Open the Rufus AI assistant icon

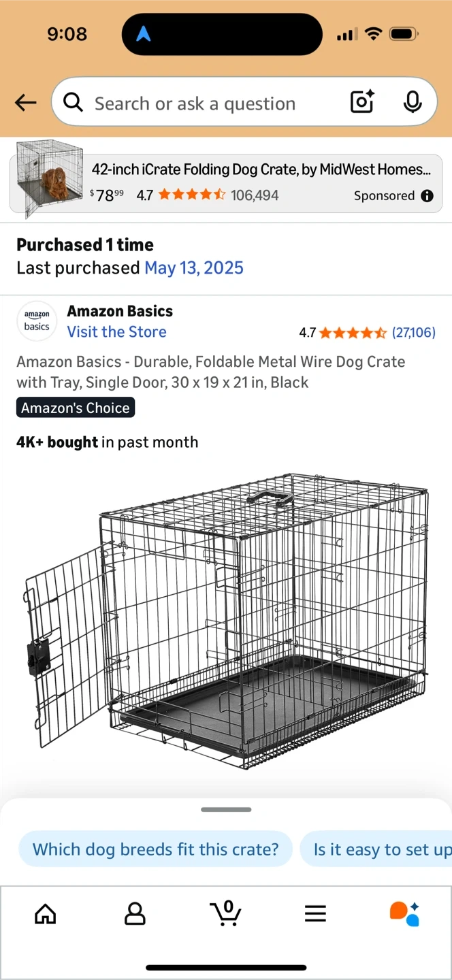[404, 913]
